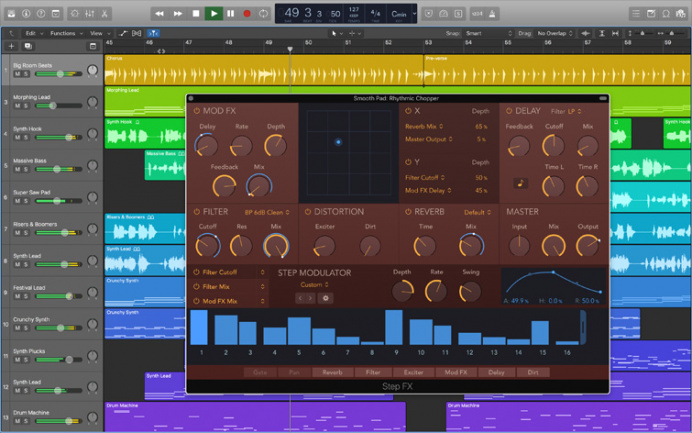Screen dimensions: 692x433
Task: Open the Loop Browser icon
Action: click(x=666, y=14)
